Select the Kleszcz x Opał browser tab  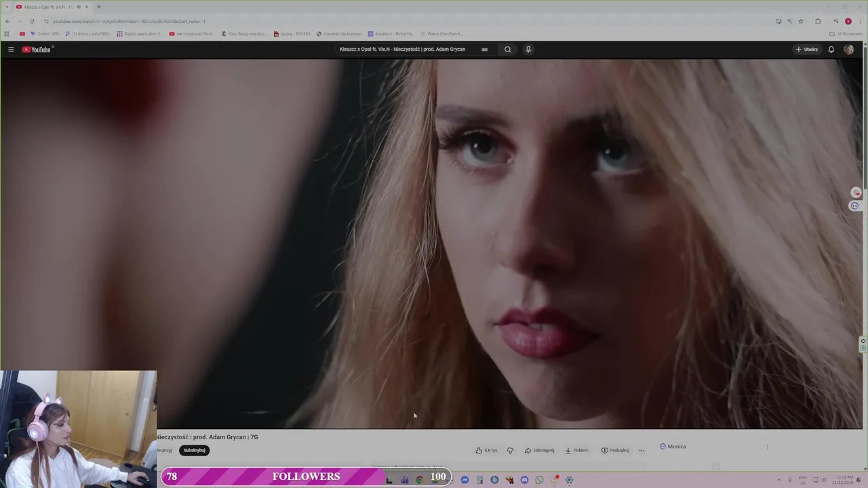pos(53,7)
